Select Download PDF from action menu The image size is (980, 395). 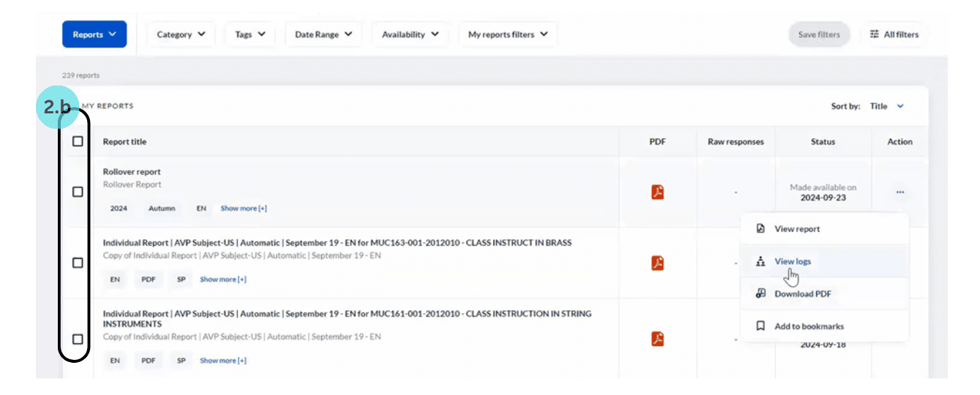824,293
